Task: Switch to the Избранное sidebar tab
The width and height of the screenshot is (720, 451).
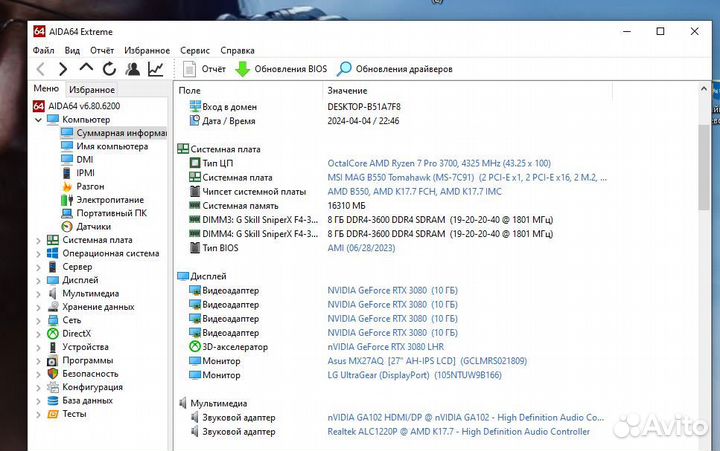Action: point(92,90)
